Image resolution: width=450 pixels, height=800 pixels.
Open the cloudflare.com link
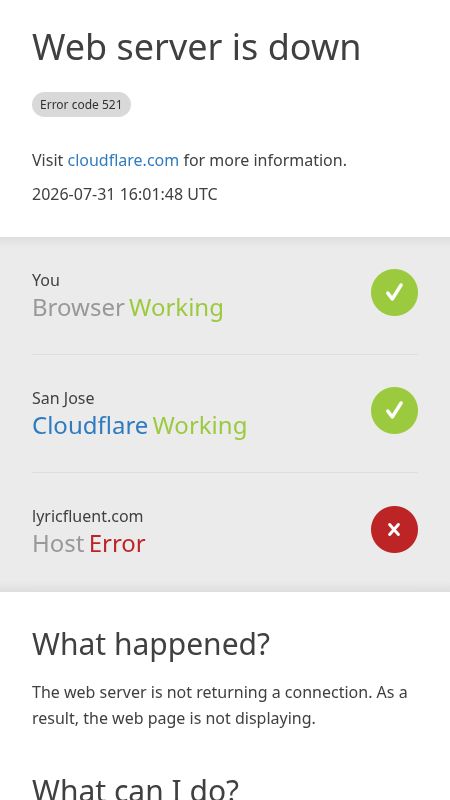[x=123, y=160]
